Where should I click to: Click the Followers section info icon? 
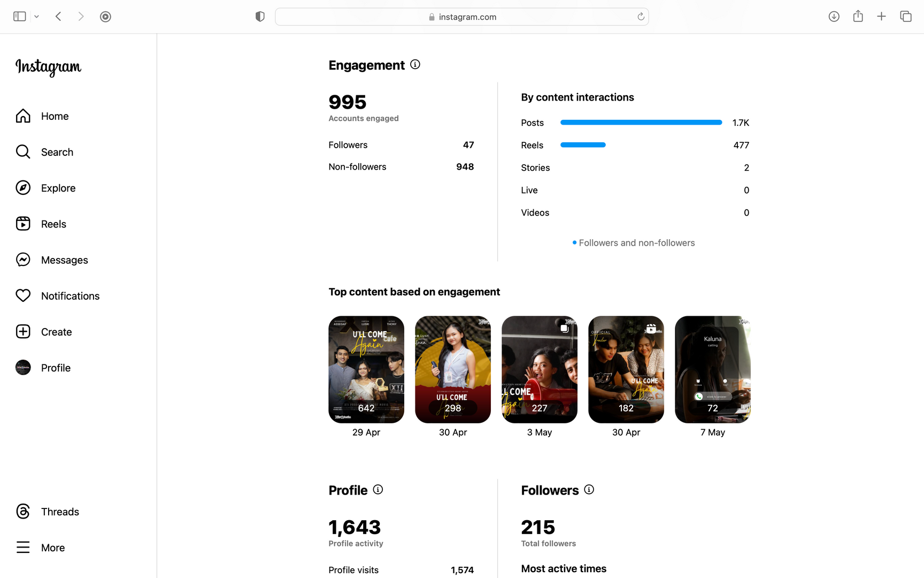click(x=589, y=490)
